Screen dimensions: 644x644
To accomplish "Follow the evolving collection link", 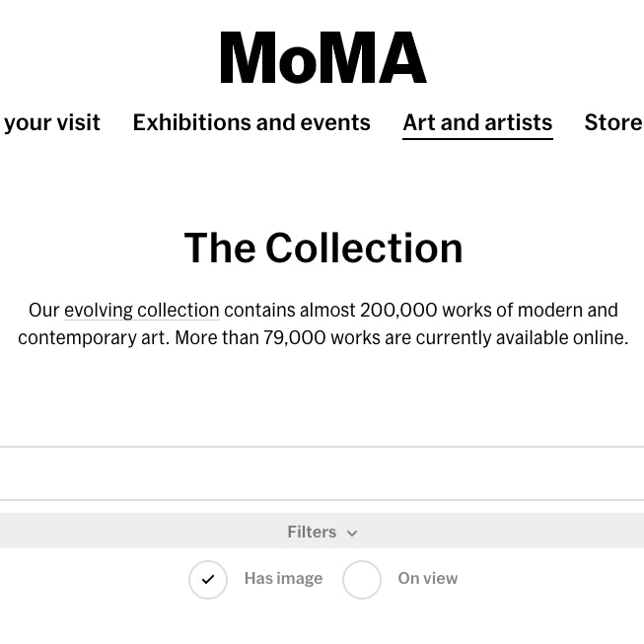I will (x=142, y=310).
